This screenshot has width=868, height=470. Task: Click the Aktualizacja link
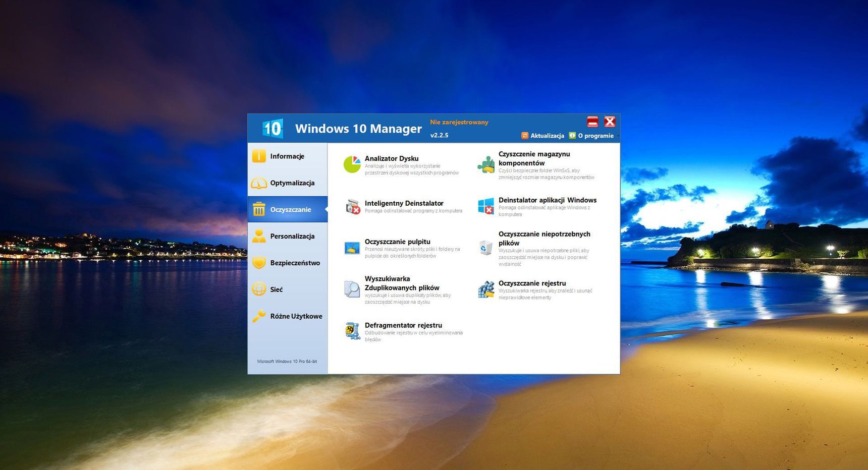click(547, 136)
